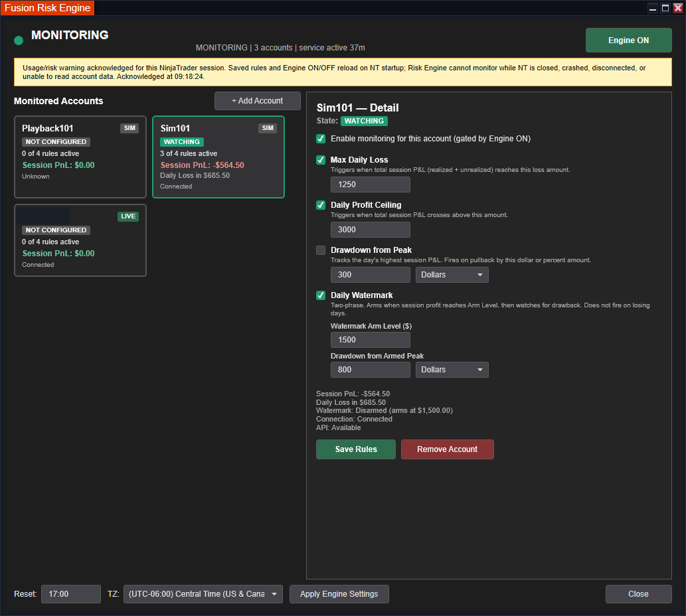Click the WATCHING badge on Sim101 card

tap(181, 142)
